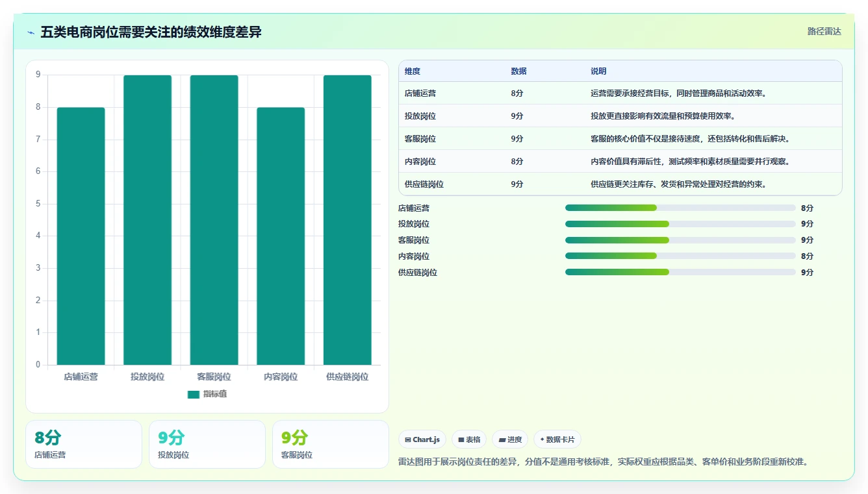Screen dimensions: 868x494
Task: Open the 8分 店铺运营 data card
Action: (84, 444)
